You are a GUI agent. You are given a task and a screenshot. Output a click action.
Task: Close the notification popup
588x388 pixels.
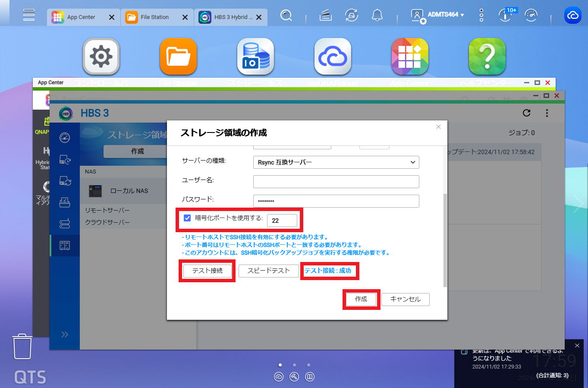[577, 346]
